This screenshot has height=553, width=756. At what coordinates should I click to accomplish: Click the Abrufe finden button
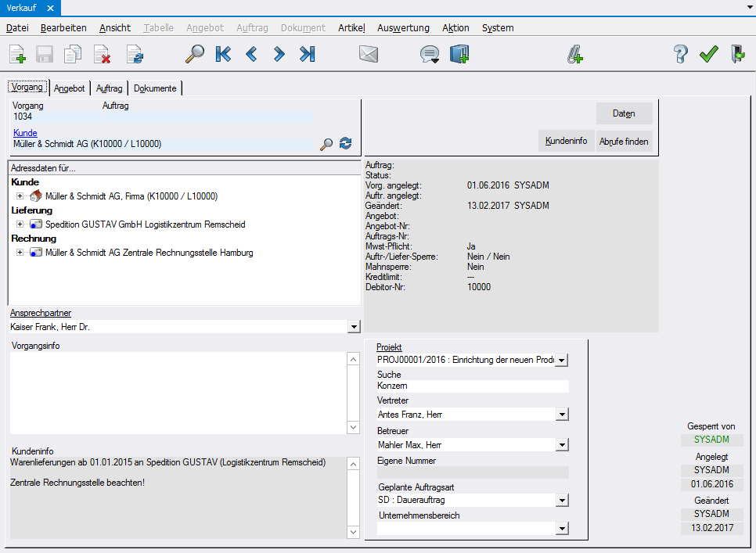pos(624,141)
